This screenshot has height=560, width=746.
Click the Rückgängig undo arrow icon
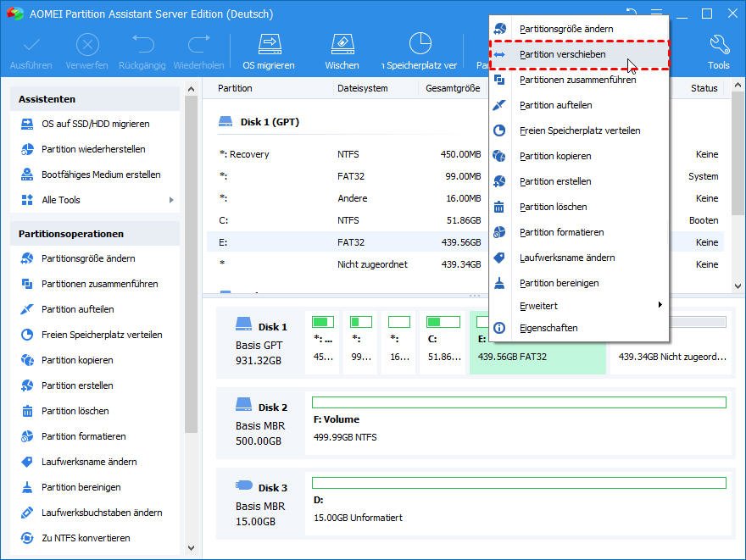tap(142, 44)
